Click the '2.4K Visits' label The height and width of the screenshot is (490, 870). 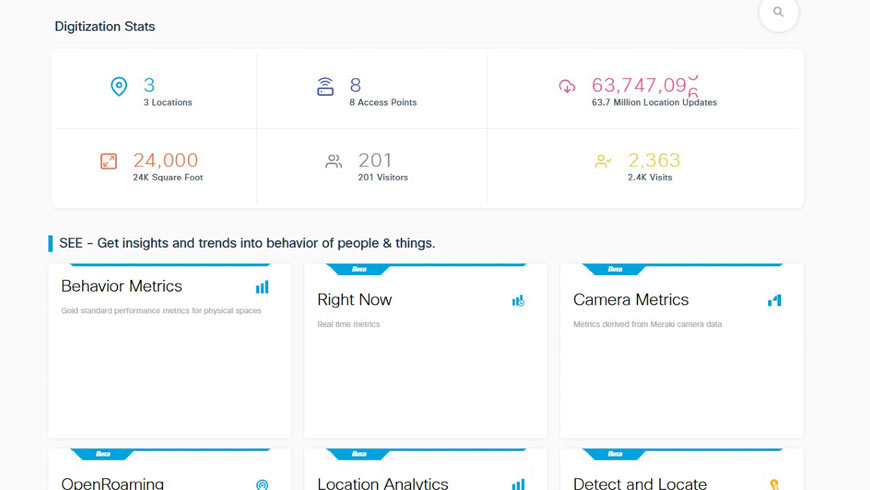tap(650, 177)
